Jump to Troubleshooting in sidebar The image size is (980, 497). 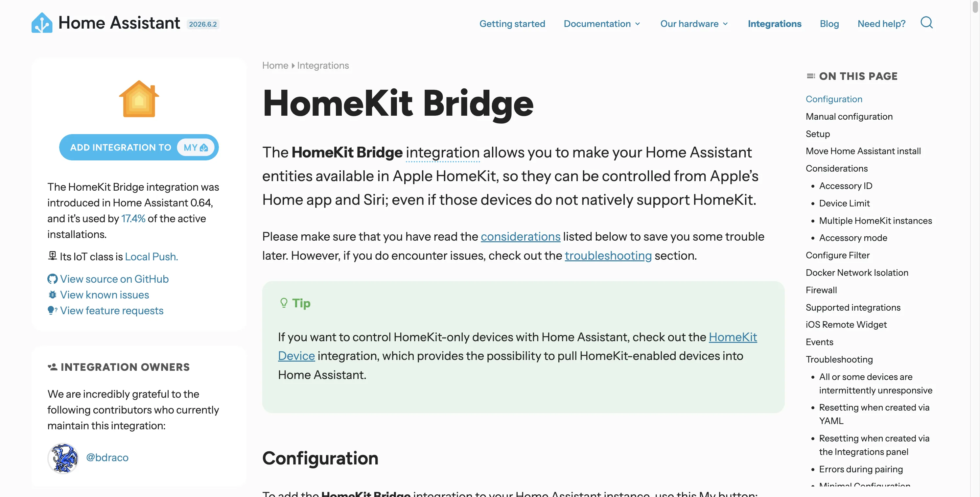click(x=839, y=360)
